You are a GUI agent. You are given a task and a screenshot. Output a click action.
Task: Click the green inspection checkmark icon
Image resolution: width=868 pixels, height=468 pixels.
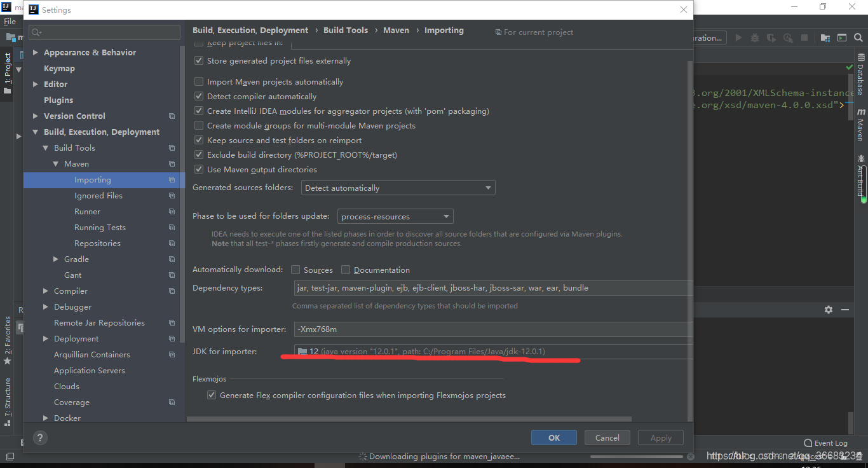pyautogui.click(x=850, y=67)
